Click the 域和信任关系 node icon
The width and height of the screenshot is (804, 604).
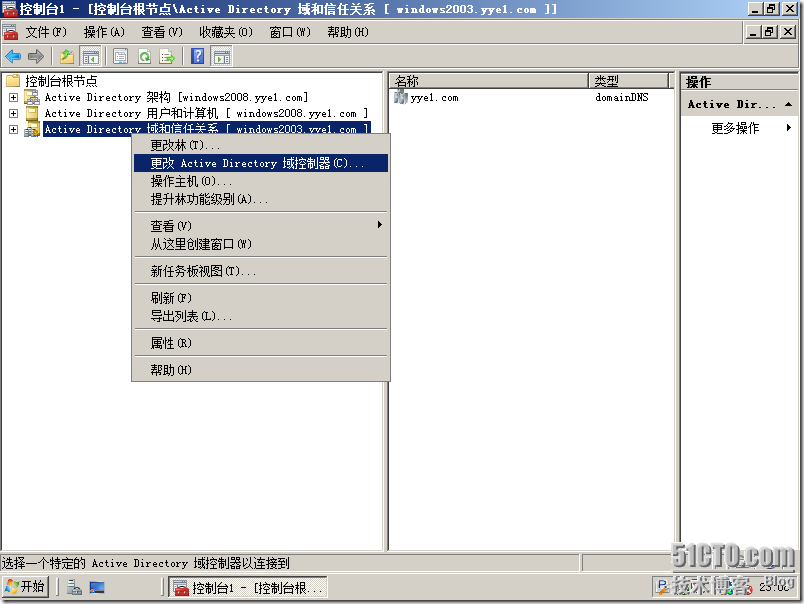[x=32, y=129]
